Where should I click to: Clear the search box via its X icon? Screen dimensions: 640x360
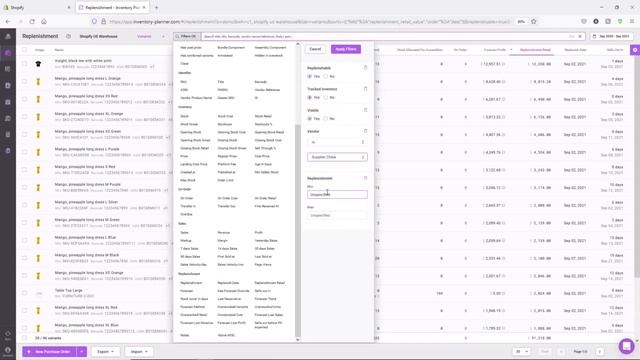(580, 36)
